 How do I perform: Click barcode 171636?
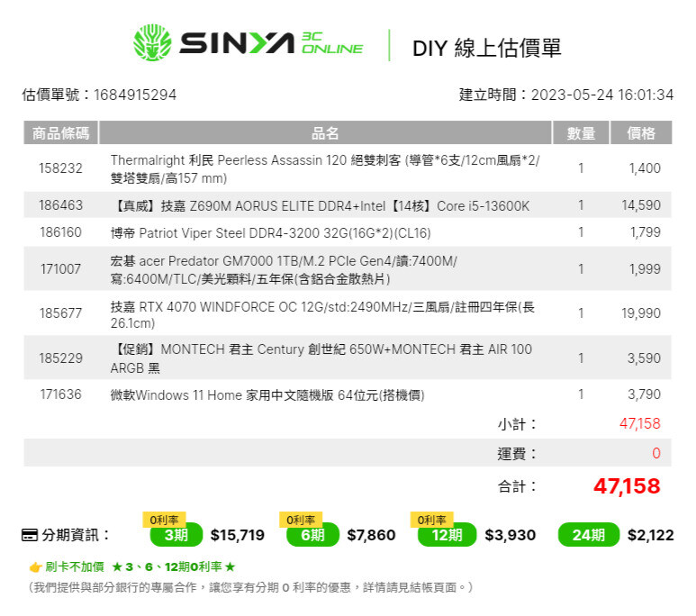click(x=61, y=394)
